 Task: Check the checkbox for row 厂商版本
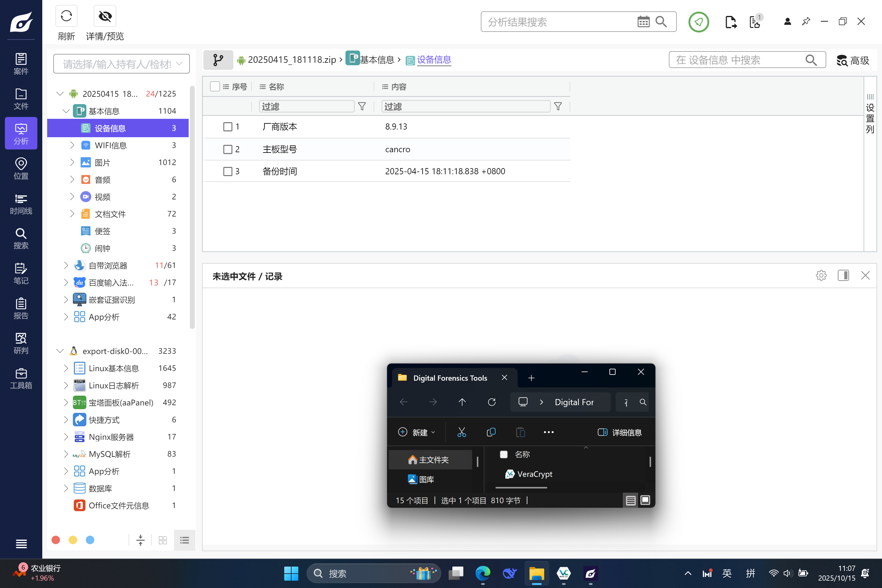pos(228,127)
